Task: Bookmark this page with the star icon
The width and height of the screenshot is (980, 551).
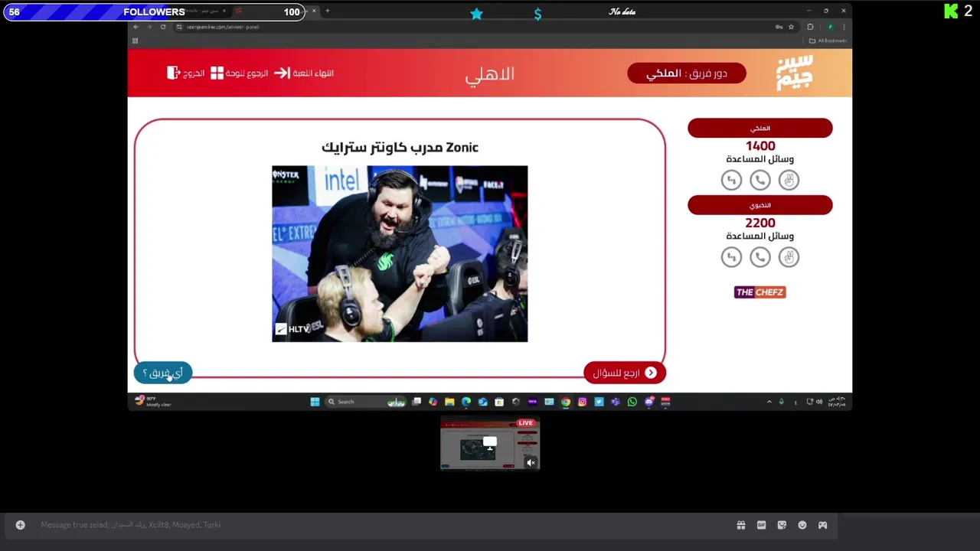Action: (x=792, y=27)
